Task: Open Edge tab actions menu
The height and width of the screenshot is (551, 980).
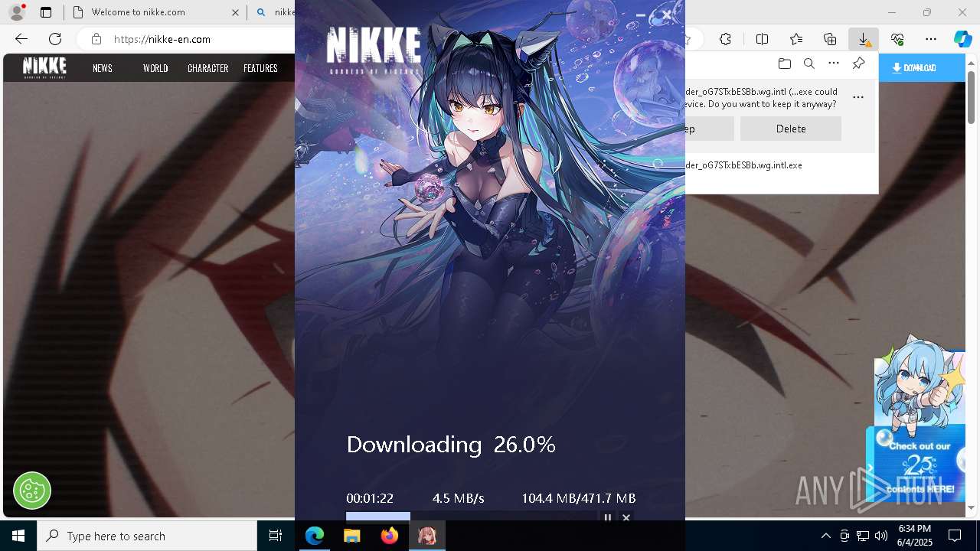Action: click(46, 12)
